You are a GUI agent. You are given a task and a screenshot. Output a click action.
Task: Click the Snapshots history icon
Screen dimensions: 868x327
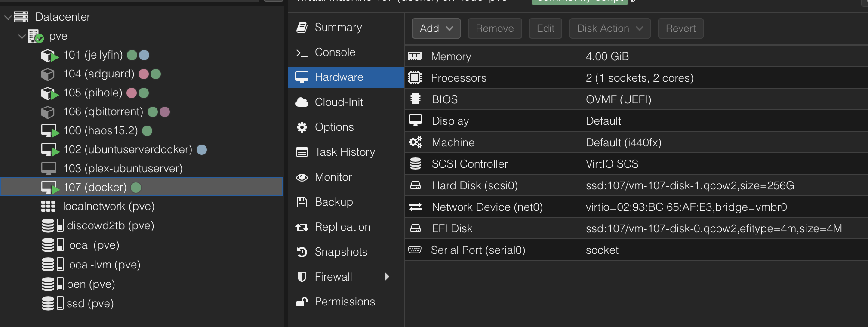[x=302, y=252]
